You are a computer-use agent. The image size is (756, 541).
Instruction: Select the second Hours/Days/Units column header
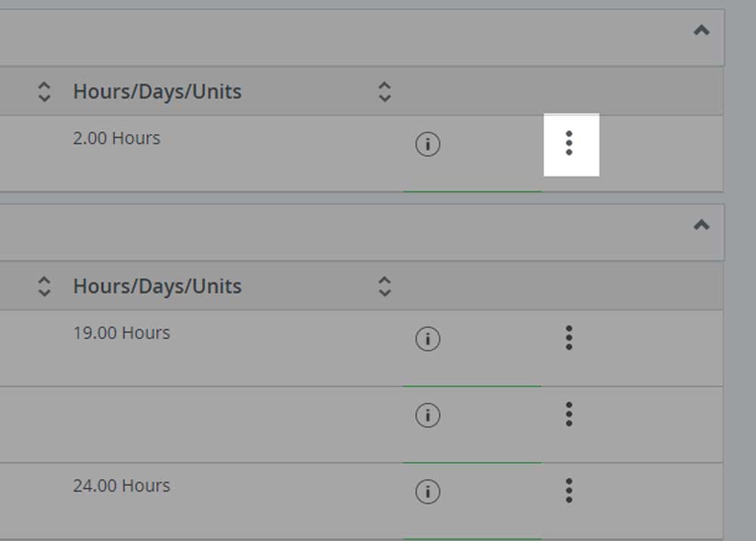point(157,286)
